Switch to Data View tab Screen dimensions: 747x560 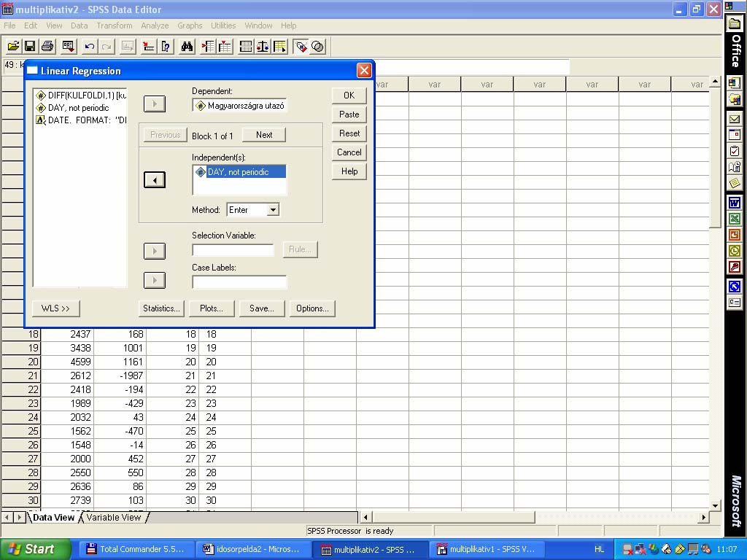pos(53,517)
